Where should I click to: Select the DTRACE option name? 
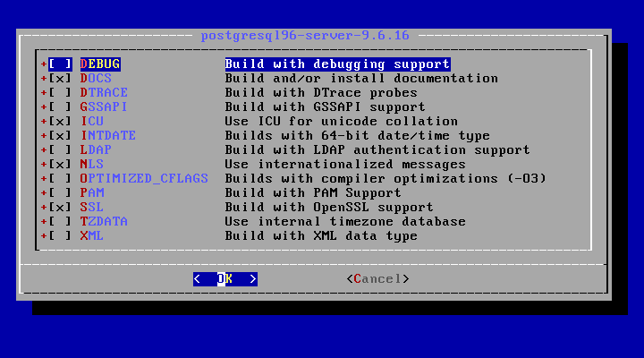[104, 92]
